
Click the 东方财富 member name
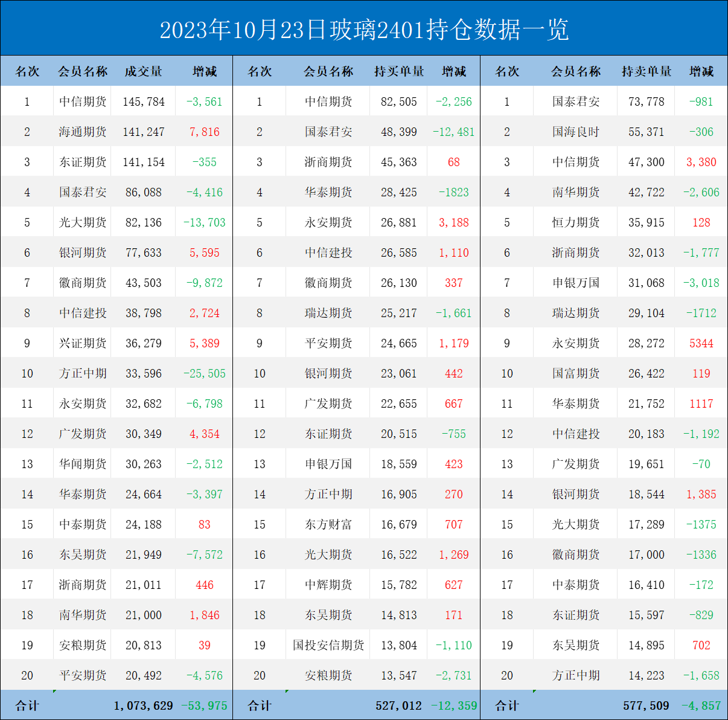click(328, 524)
